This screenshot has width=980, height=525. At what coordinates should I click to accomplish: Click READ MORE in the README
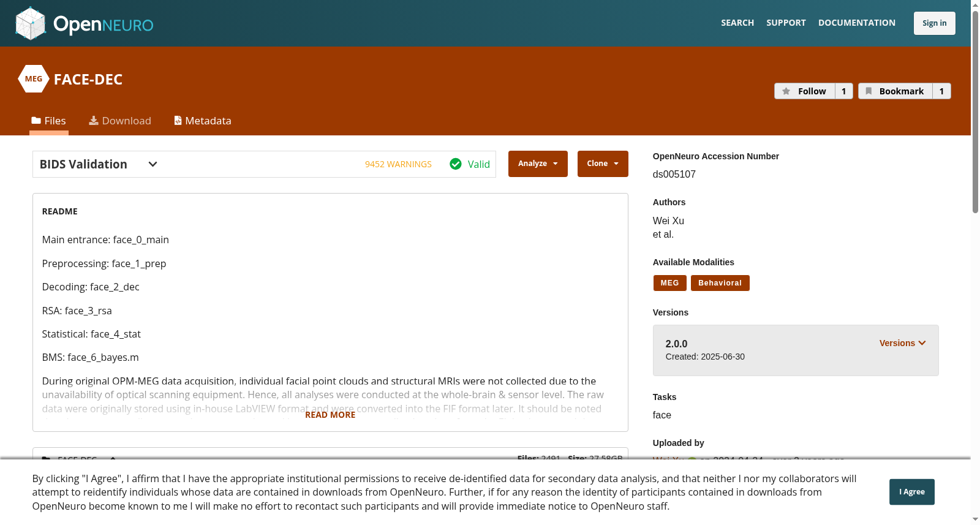point(330,415)
